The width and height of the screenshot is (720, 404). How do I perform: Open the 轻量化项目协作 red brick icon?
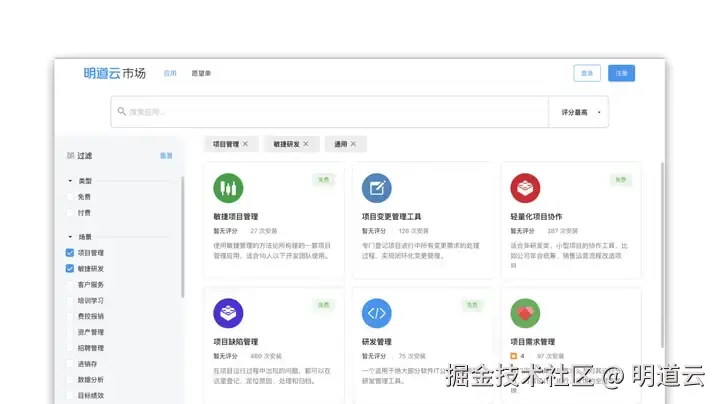click(x=525, y=188)
